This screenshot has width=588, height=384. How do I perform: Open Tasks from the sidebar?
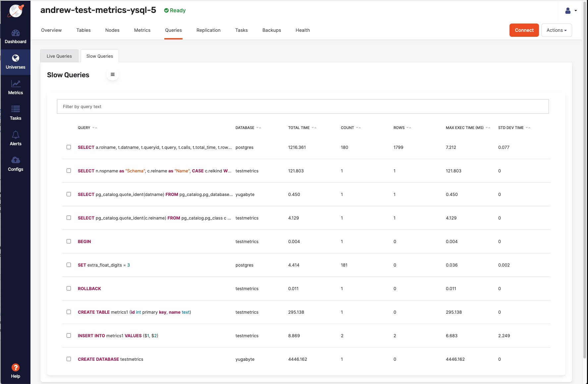tap(16, 113)
